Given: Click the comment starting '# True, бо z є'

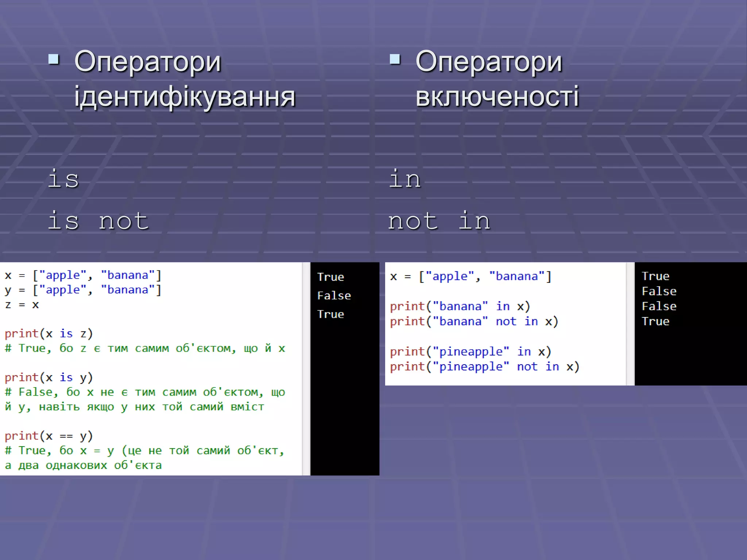Looking at the screenshot, I should 145,348.
